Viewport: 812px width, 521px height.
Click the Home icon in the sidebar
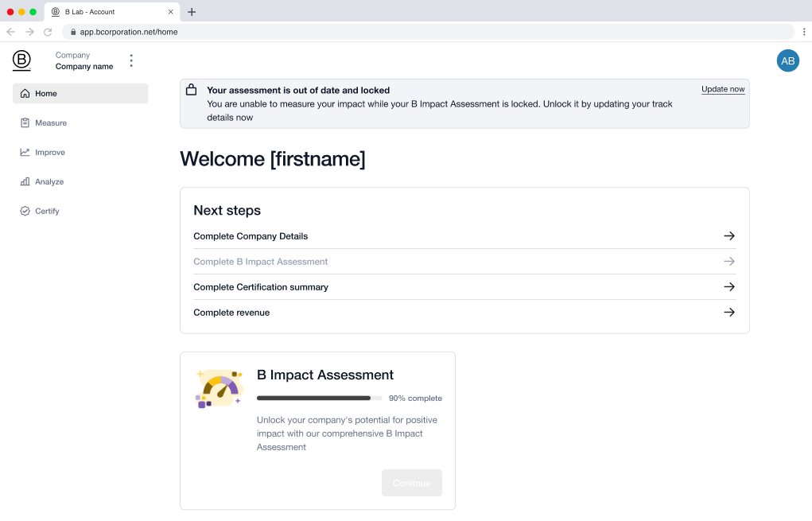pos(25,93)
